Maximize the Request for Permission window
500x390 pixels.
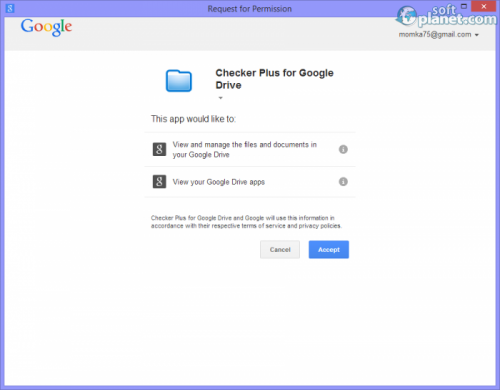[x=464, y=6]
